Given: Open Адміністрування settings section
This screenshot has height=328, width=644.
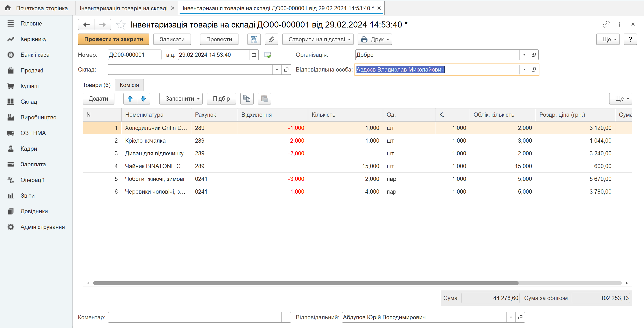Looking at the screenshot, I should tap(43, 227).
